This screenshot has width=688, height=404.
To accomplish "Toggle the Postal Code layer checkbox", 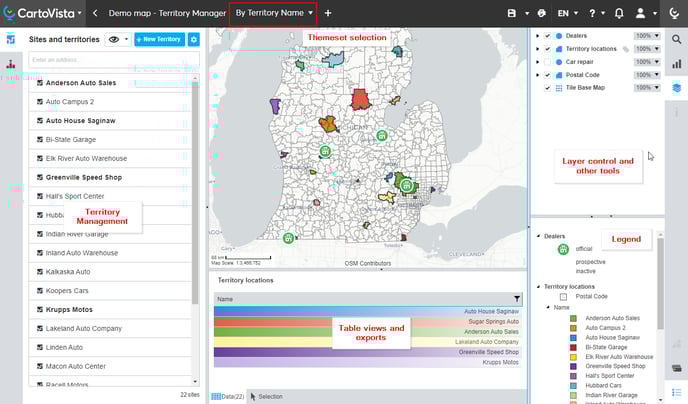I will point(547,75).
